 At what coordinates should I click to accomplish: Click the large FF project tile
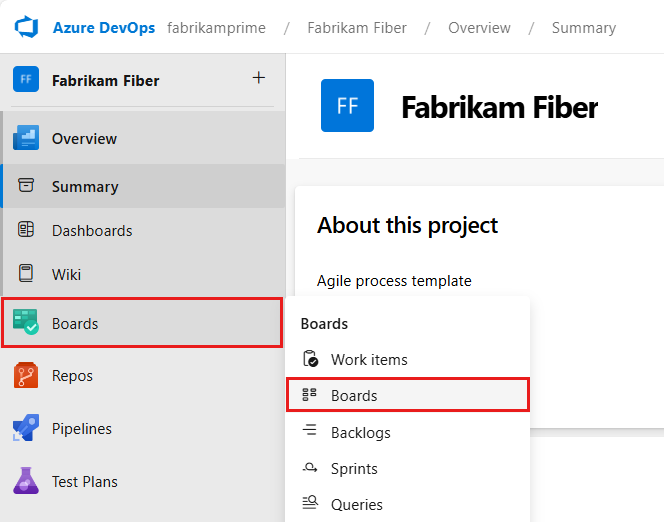tap(347, 105)
